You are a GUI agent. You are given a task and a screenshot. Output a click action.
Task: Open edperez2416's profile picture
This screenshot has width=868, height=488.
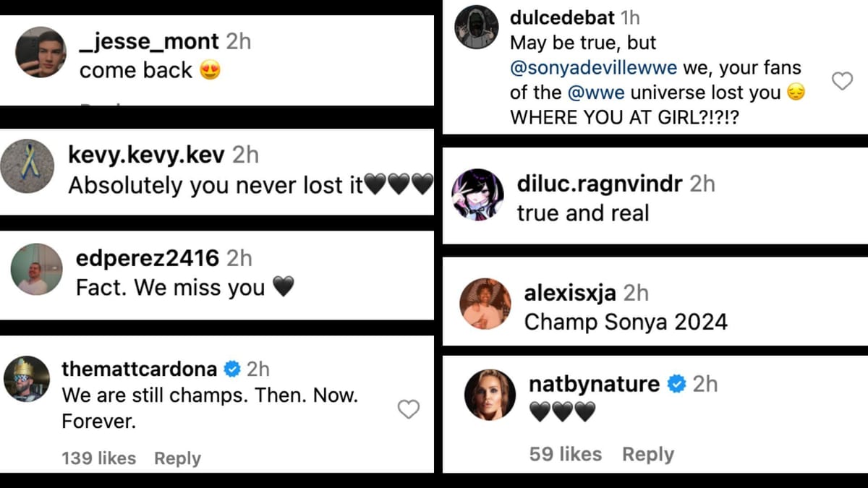click(35, 268)
